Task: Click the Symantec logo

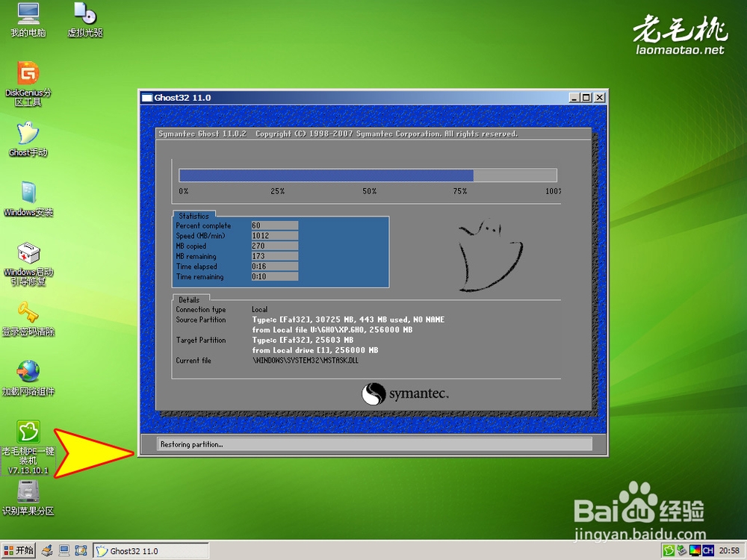Action: pyautogui.click(x=405, y=393)
